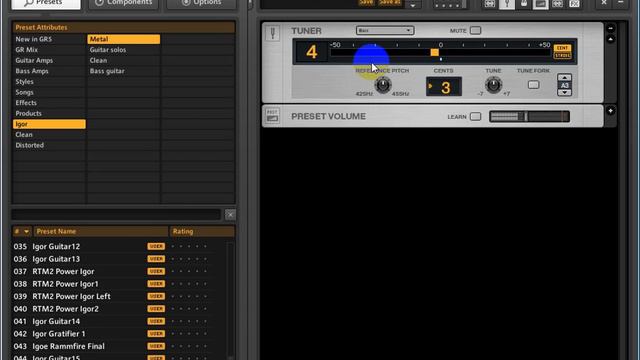The image size is (640, 360).
Task: Click the sort arrow in the number column
Action: point(26,231)
